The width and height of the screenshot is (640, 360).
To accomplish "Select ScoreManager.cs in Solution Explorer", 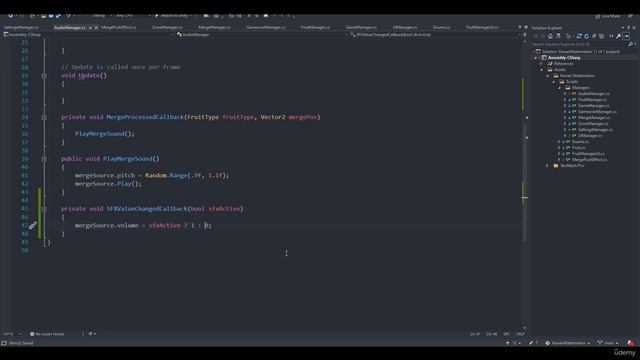I will 593,124.
